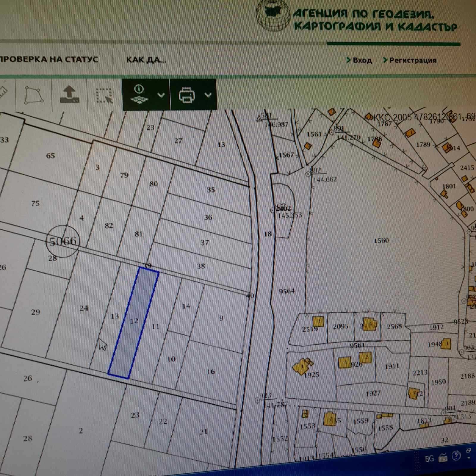The width and height of the screenshot is (476, 476).
Task: Select parcel 14 on the map
Action: coord(186,306)
